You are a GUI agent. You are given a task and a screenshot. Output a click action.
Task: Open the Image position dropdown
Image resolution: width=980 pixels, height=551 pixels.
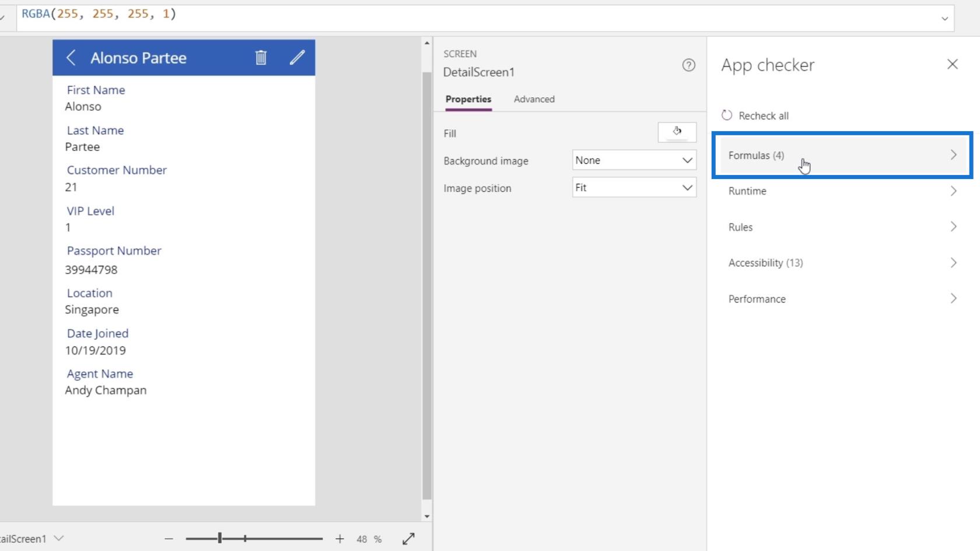(x=634, y=188)
